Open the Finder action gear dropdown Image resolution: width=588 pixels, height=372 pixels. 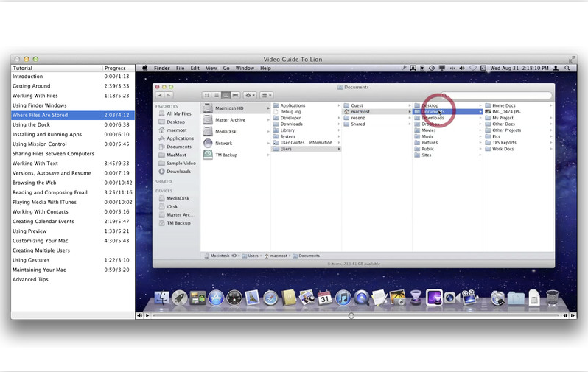250,95
